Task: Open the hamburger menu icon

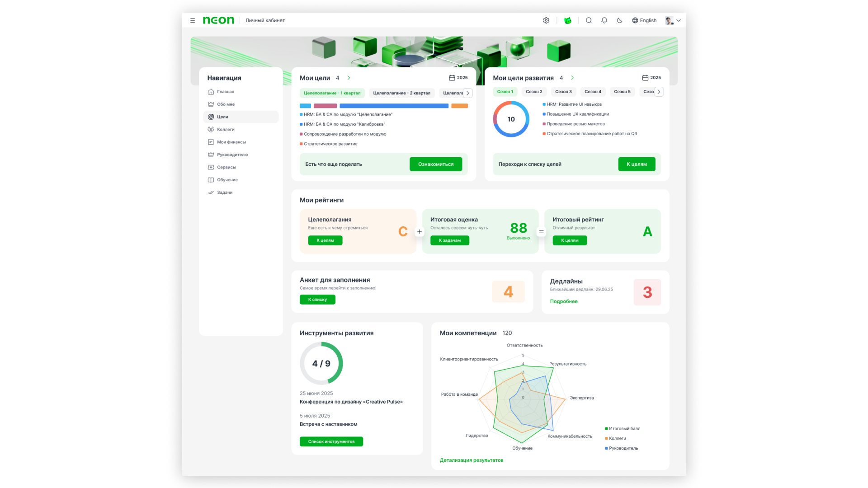Action: coord(193,20)
